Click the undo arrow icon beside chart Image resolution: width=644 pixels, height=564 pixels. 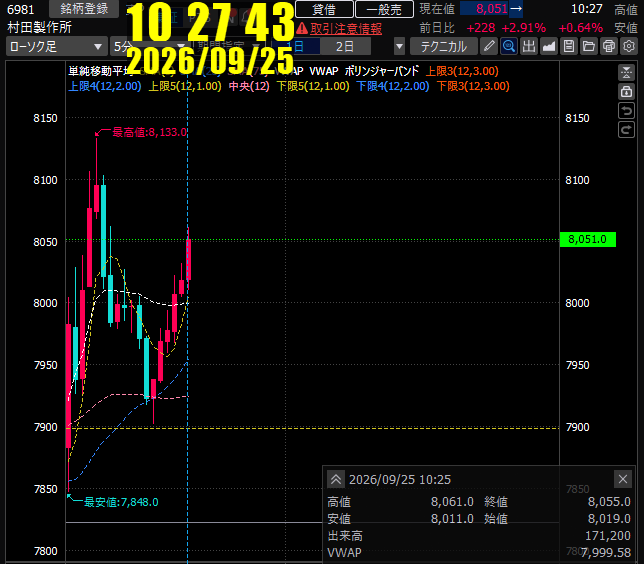(x=626, y=111)
